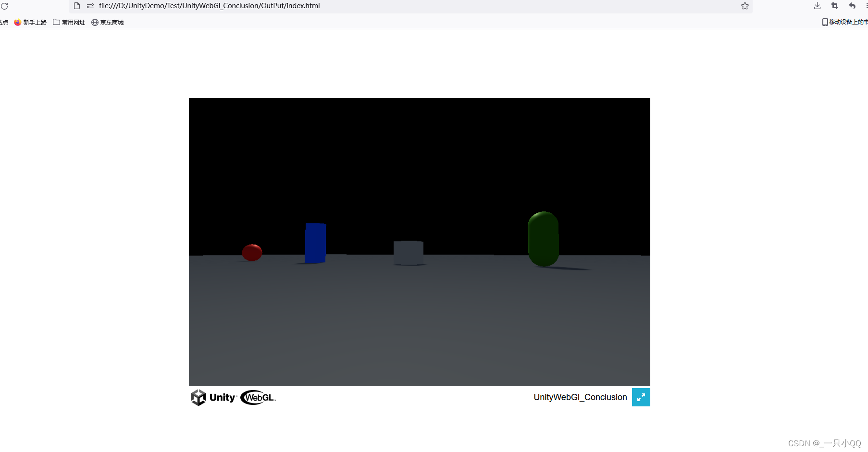Toggle fullscreen with the blue expand button
The height and width of the screenshot is (452, 868).
[641, 397]
